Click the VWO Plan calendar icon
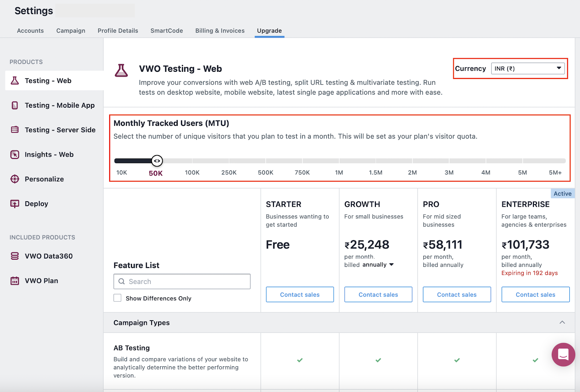This screenshot has width=580, height=392. click(15, 281)
